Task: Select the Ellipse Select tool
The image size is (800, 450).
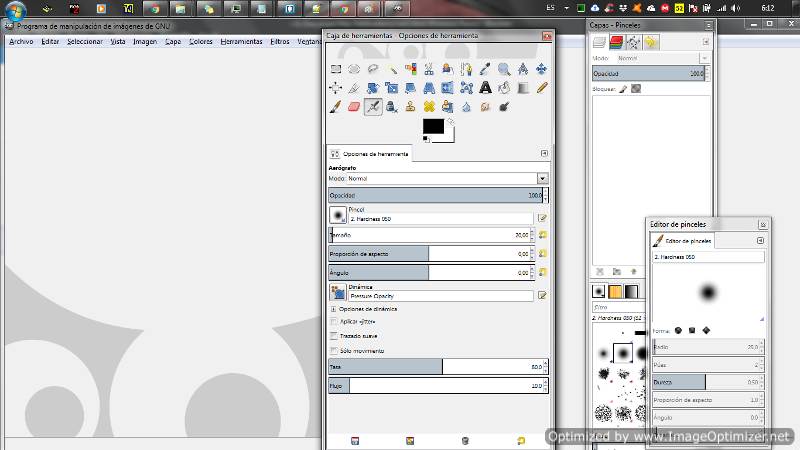Action: (354, 69)
